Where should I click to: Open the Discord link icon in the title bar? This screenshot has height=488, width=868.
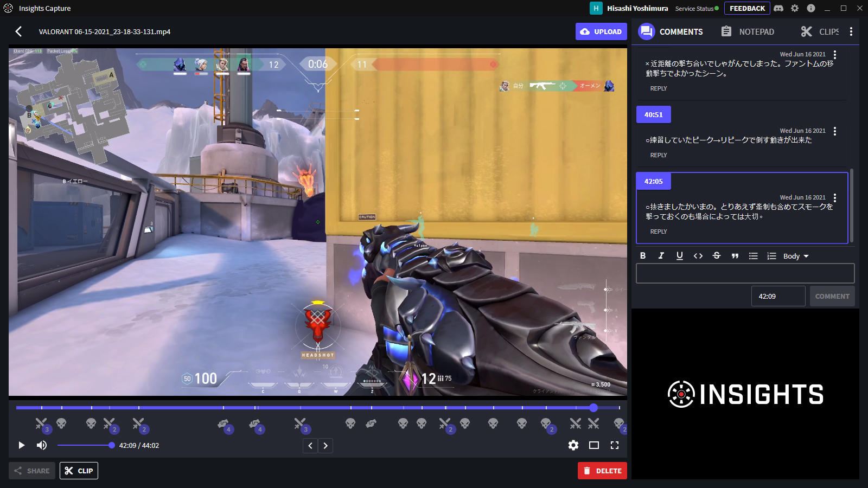778,8
